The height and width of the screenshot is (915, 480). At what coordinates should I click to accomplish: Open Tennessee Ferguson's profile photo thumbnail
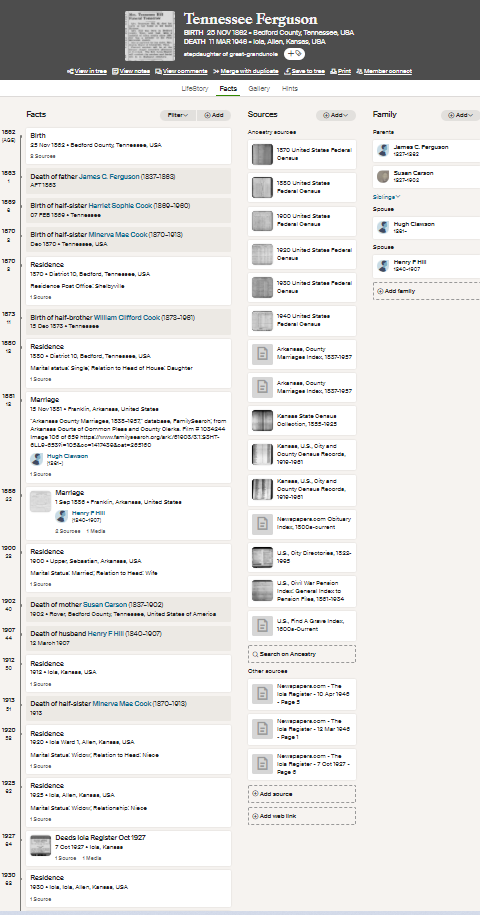[150, 36]
